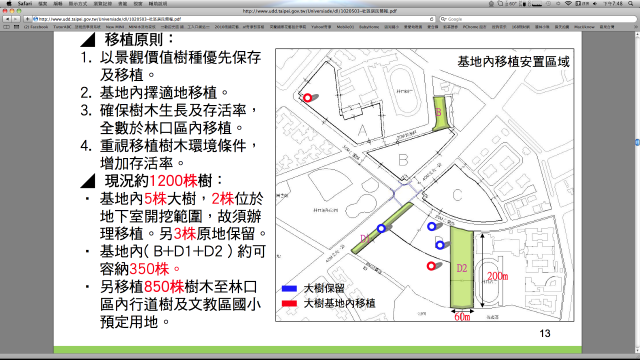Open the Safari menu
Screen dimensions: 640x360
tap(25, 3)
